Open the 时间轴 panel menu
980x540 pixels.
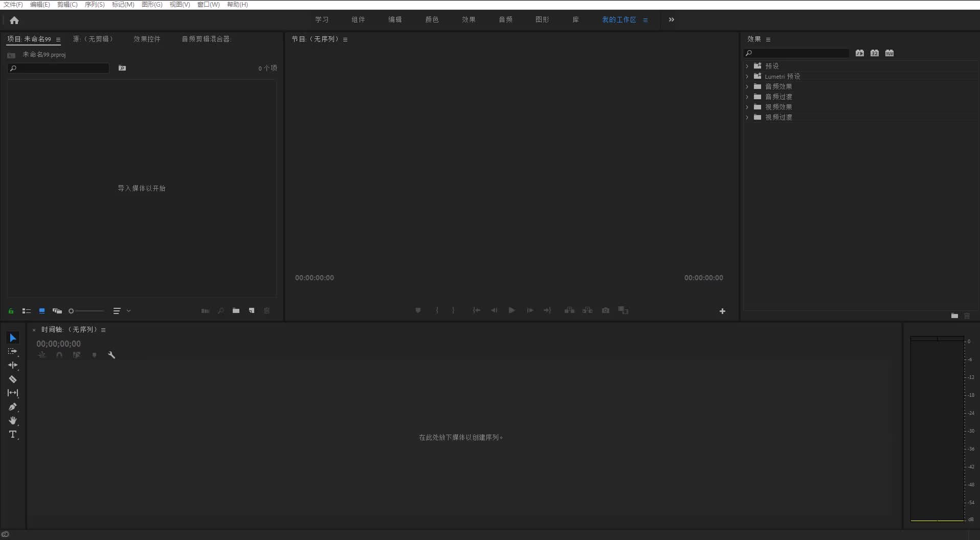click(103, 330)
